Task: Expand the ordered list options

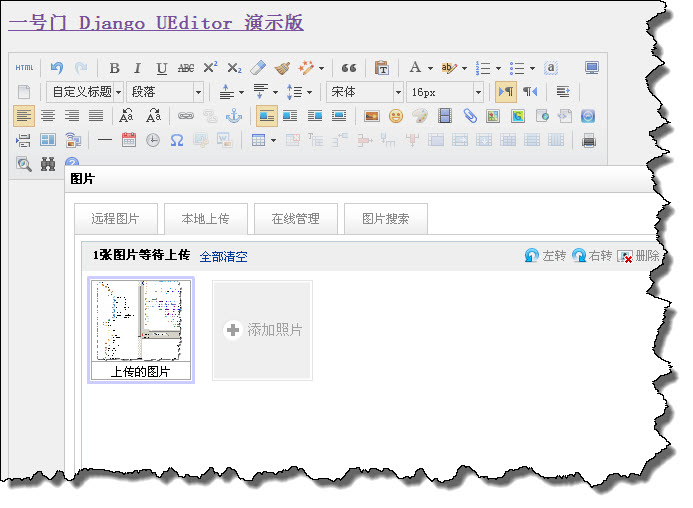Action: tap(498, 68)
